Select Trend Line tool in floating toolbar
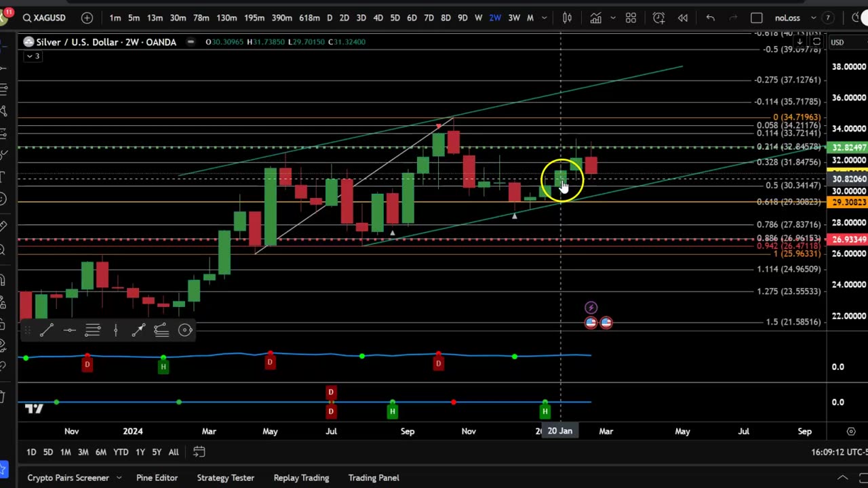Image resolution: width=868 pixels, height=488 pixels. [x=46, y=330]
